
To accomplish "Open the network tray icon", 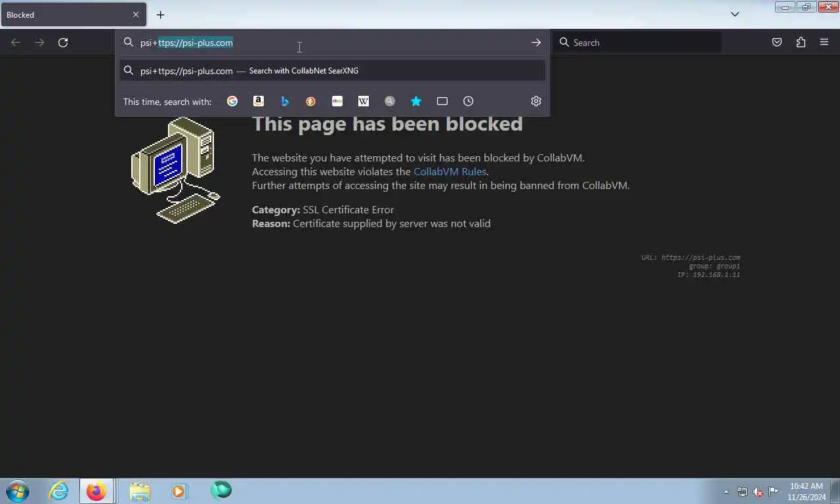I will [742, 492].
